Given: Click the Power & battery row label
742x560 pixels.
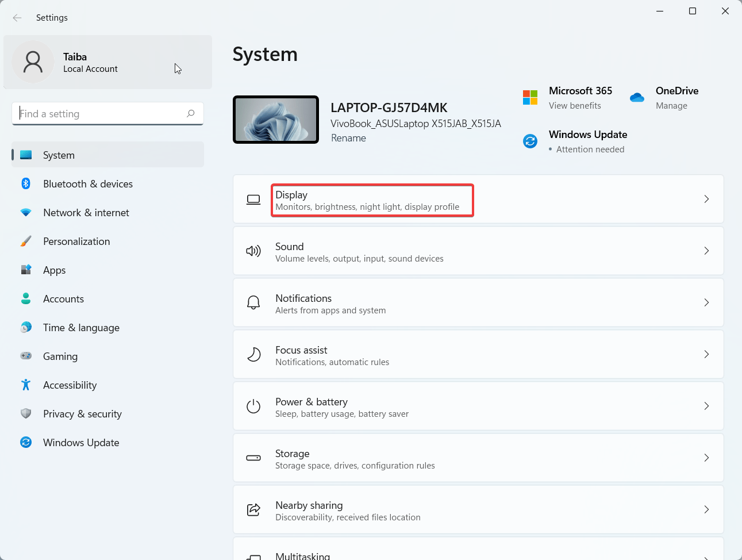Looking at the screenshot, I should 312,402.
